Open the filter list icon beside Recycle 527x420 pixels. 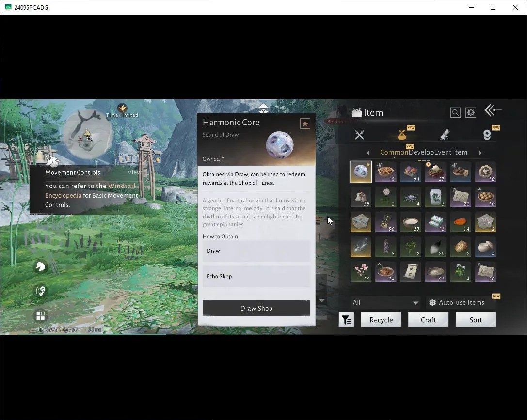[x=346, y=320]
